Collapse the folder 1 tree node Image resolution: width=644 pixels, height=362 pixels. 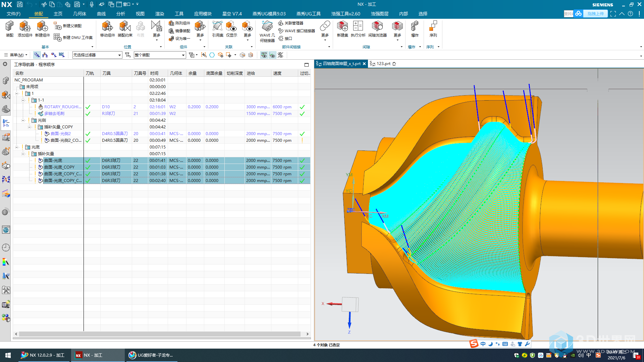[x=17, y=94]
